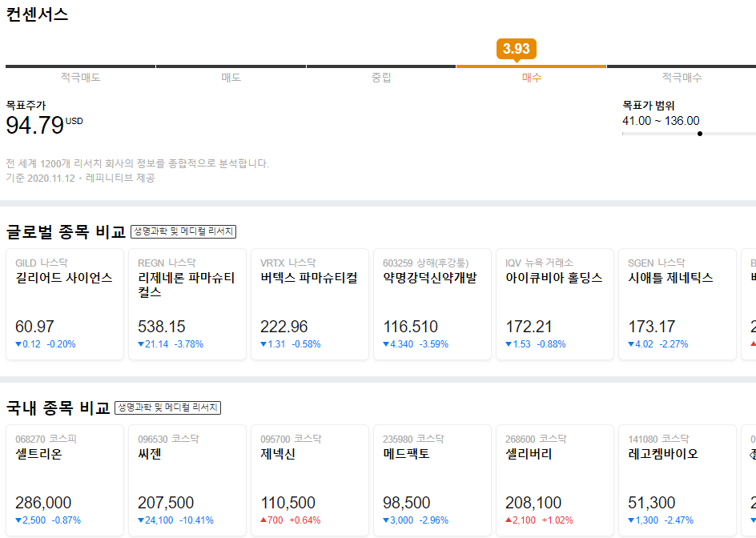The image size is (756, 538).
Task: Click the +1.02% change on 셀리버리 card
Action: click(x=557, y=520)
